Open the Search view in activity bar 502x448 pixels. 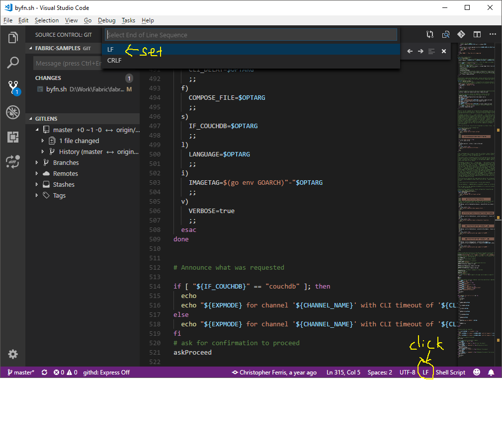click(x=13, y=63)
